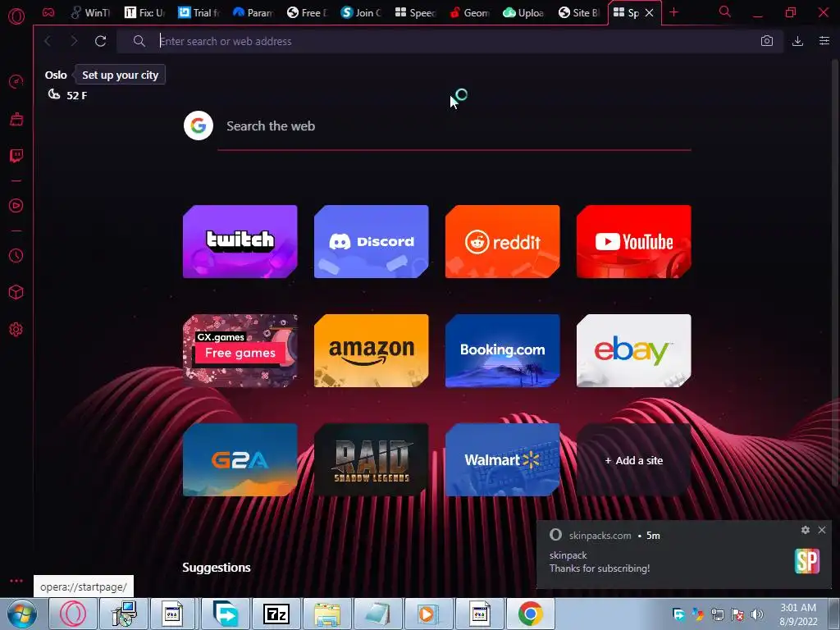Open Extensions cube icon in sidebar

(x=16, y=293)
